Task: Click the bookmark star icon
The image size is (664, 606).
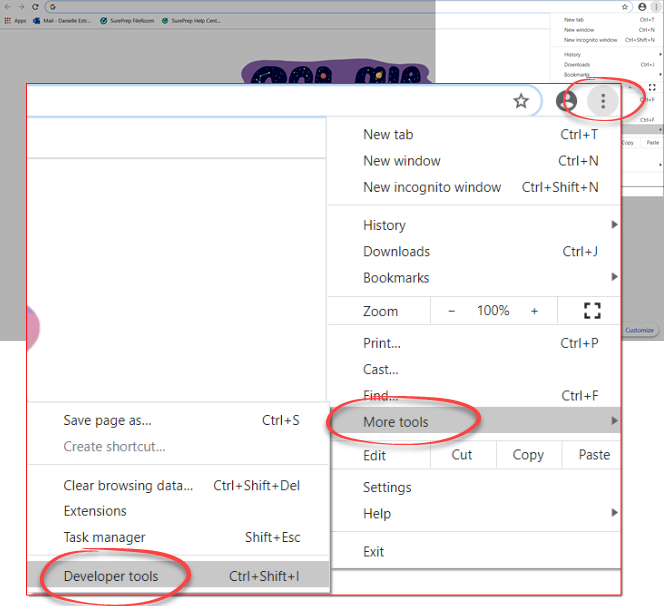Action: click(x=521, y=101)
